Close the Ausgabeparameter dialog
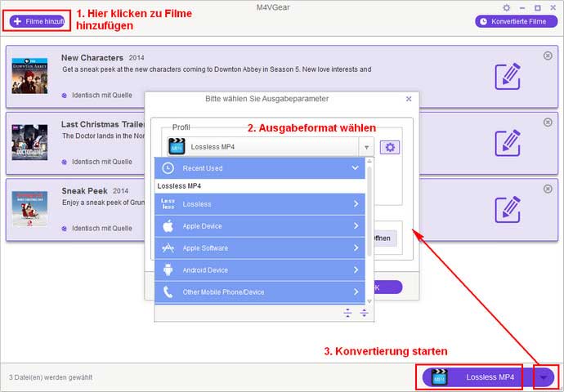This screenshot has height=392, width=564. pyautogui.click(x=409, y=99)
